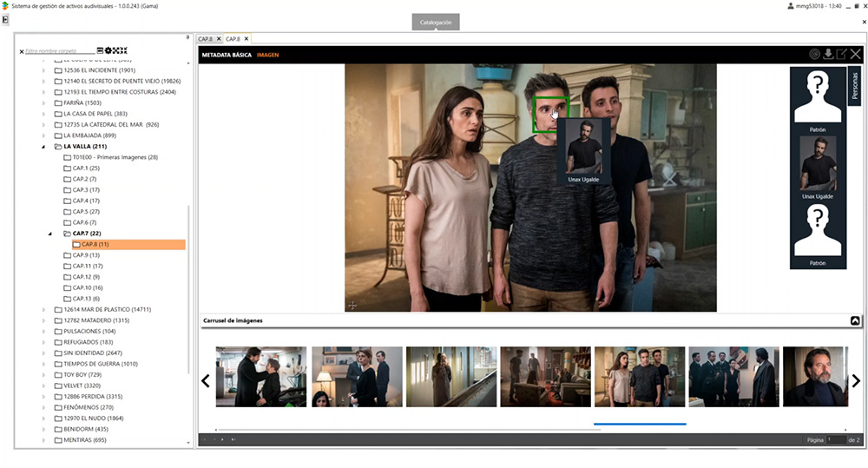Click Unax Ugalde suggestion popup
Viewport: 868px width, 468px height.
click(583, 151)
